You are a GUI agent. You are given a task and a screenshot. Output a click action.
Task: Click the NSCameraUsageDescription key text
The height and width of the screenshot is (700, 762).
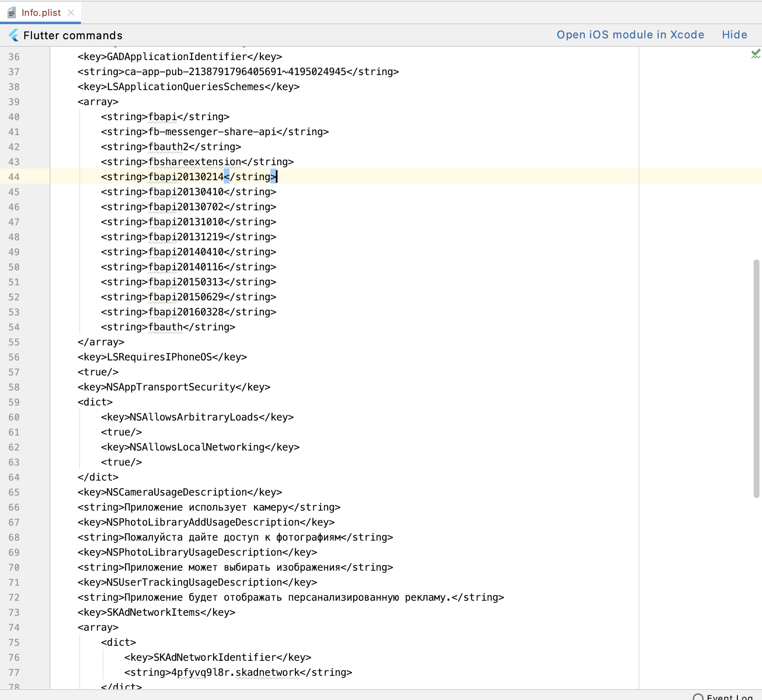tap(179, 492)
